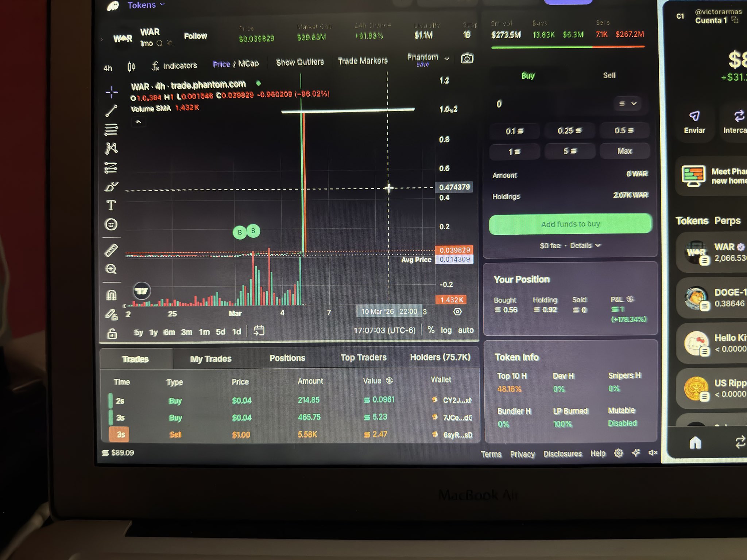The width and height of the screenshot is (747, 560).
Task: Toggle log scale on price axis
Action: coord(446,330)
